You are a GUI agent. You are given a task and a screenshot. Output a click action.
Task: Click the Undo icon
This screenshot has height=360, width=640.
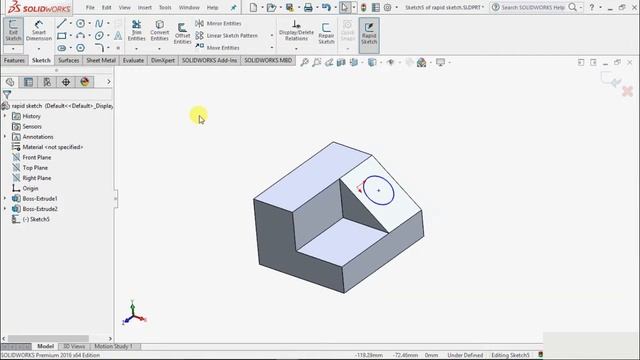click(326, 7)
